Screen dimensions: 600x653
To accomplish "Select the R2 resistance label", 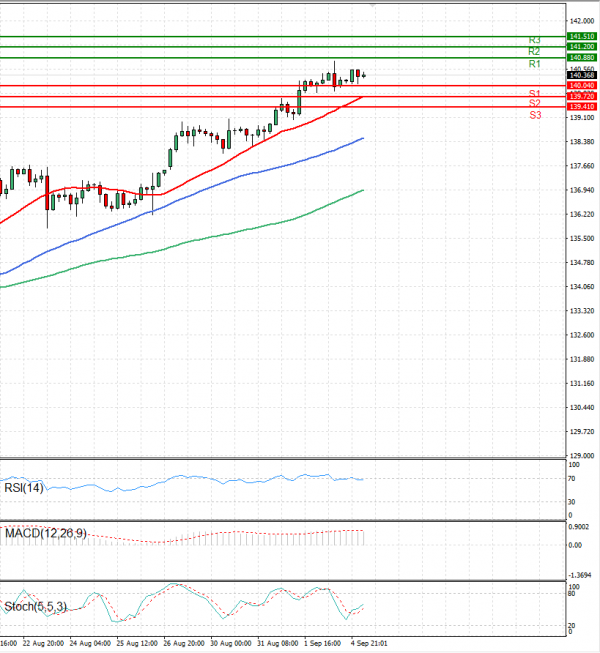I will (x=535, y=51).
